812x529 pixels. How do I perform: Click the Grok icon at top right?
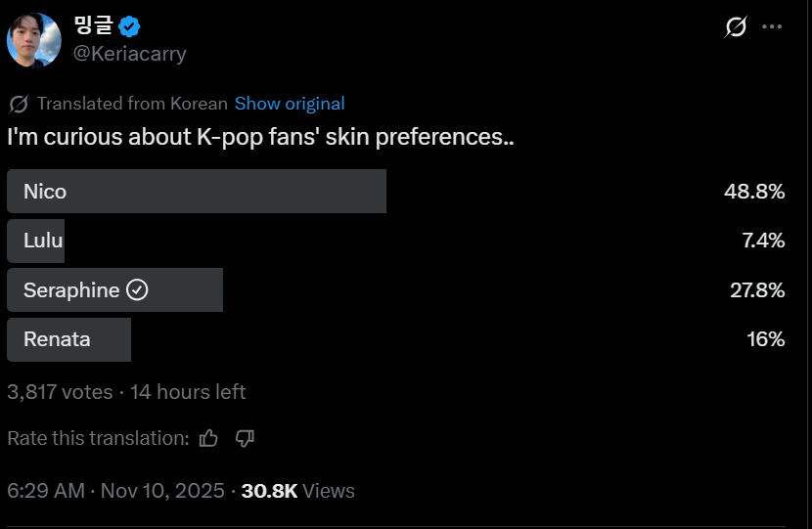736,27
